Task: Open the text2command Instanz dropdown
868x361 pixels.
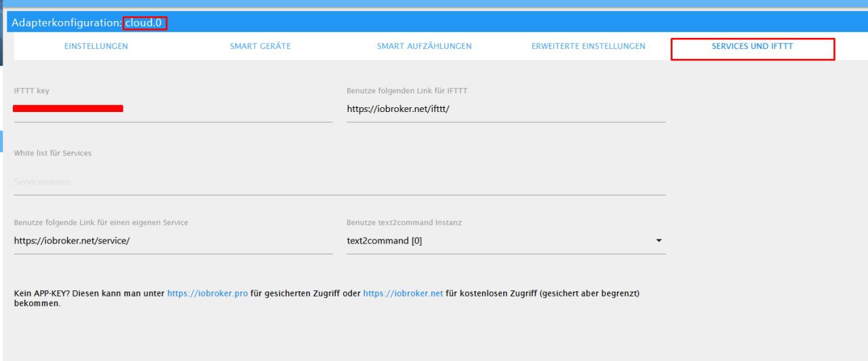Action: [x=506, y=241]
